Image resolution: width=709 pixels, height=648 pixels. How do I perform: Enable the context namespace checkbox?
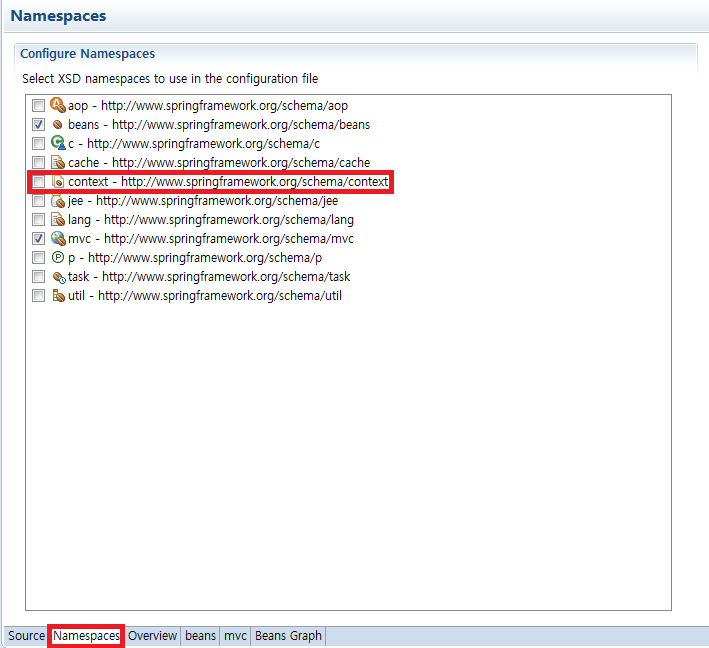pos(38,182)
